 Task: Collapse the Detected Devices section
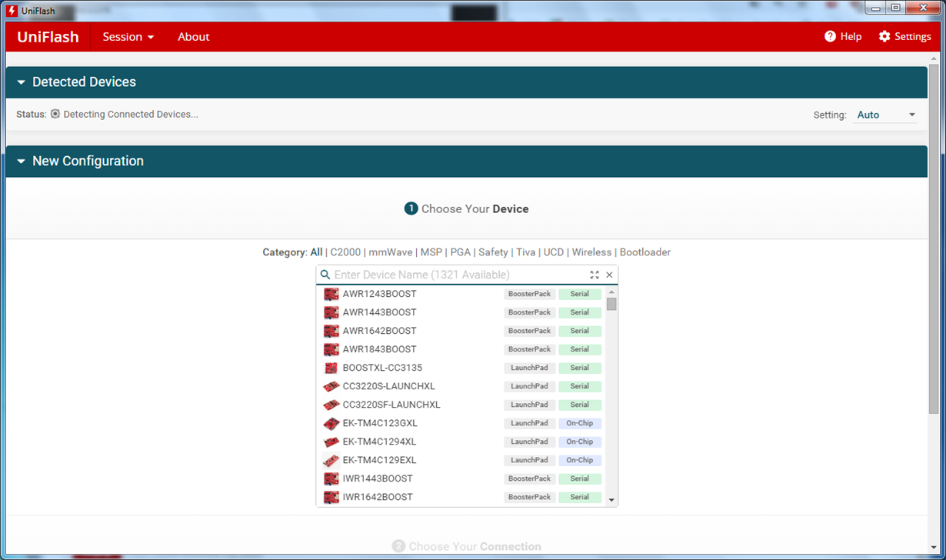[x=22, y=82]
